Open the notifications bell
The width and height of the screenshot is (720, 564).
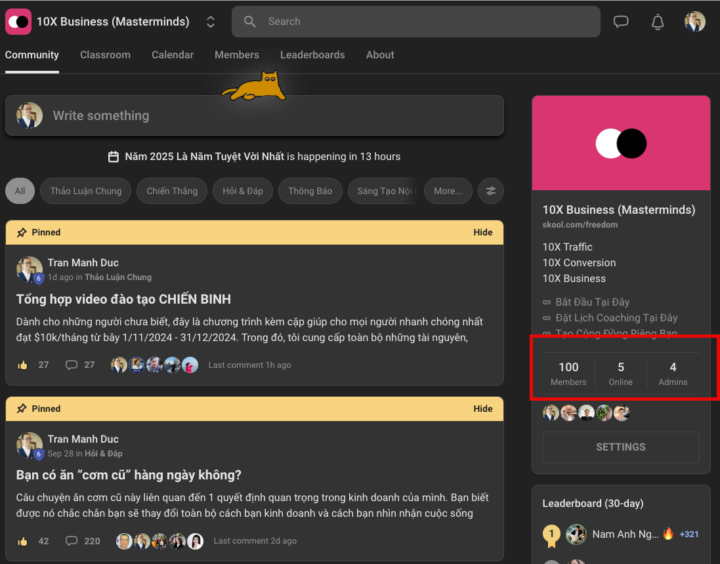[657, 21]
